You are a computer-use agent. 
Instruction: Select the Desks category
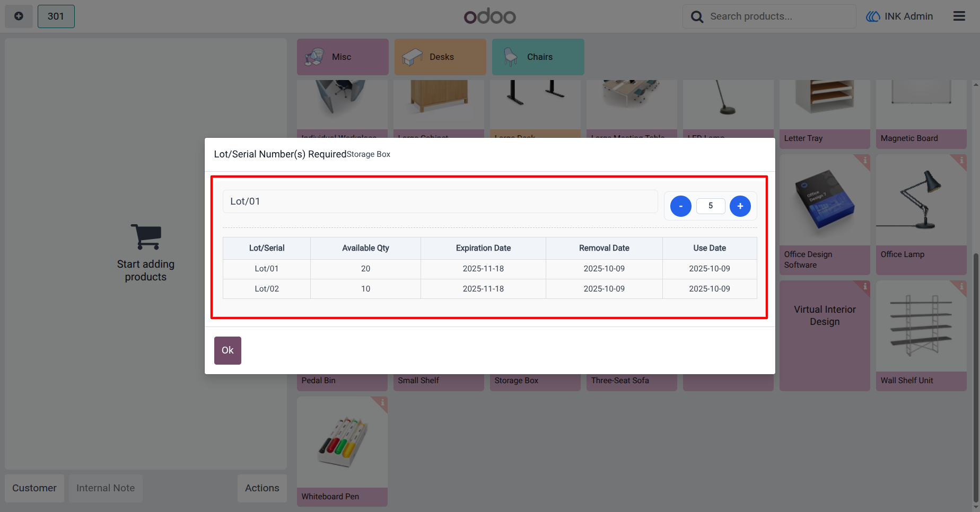pyautogui.click(x=440, y=57)
